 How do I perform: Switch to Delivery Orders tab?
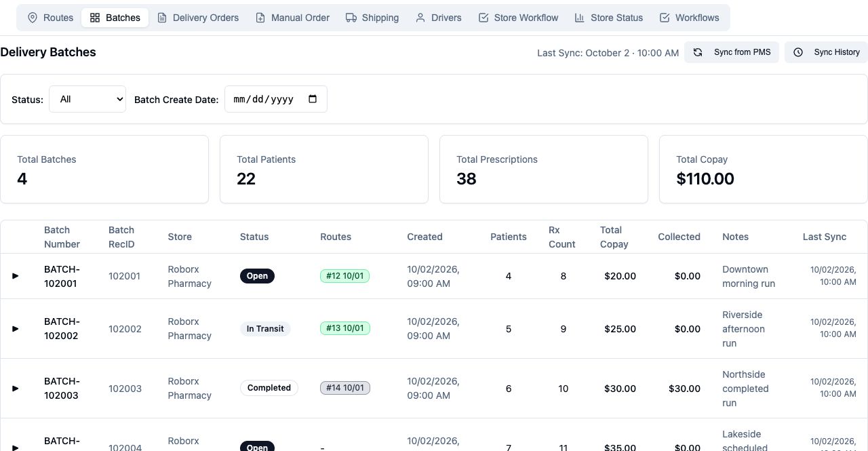point(198,18)
